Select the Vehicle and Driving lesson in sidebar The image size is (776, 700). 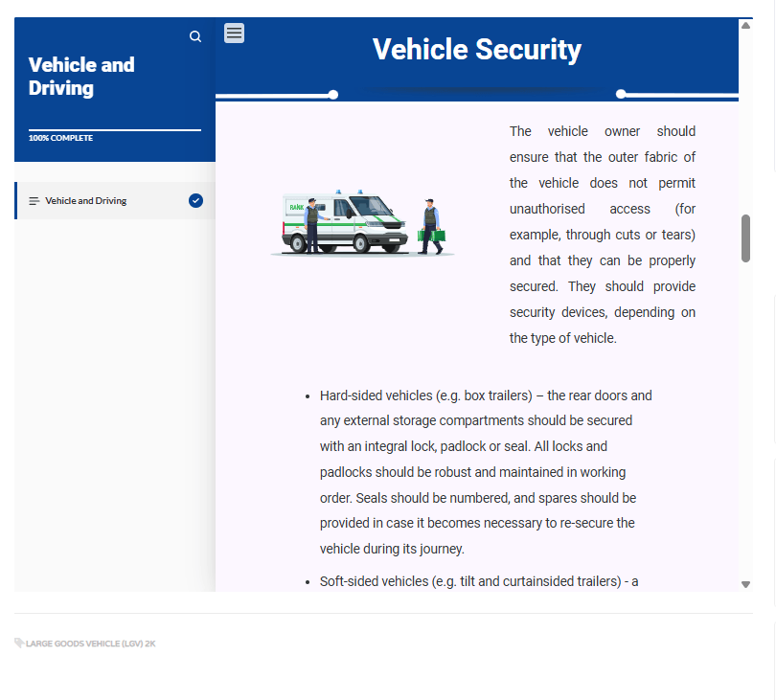pyautogui.click(x=86, y=201)
